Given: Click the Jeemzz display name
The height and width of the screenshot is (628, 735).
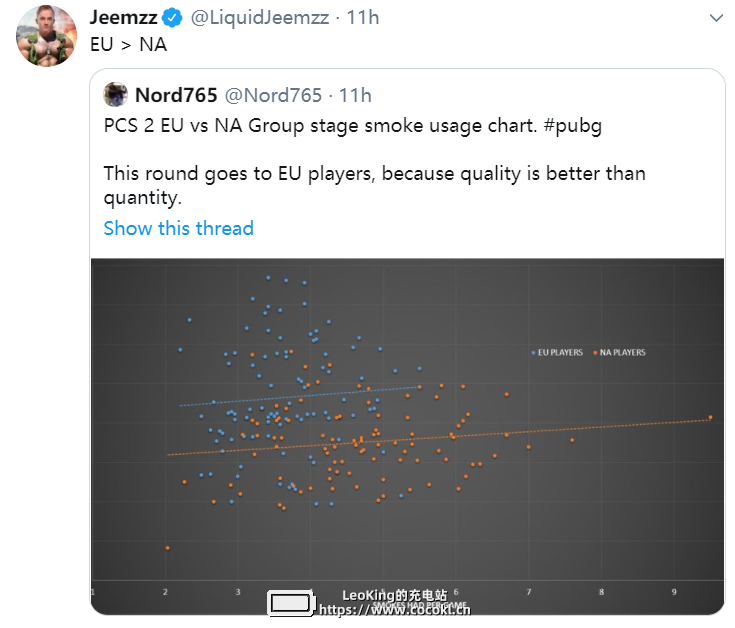Looking at the screenshot, I should pyautogui.click(x=124, y=18).
